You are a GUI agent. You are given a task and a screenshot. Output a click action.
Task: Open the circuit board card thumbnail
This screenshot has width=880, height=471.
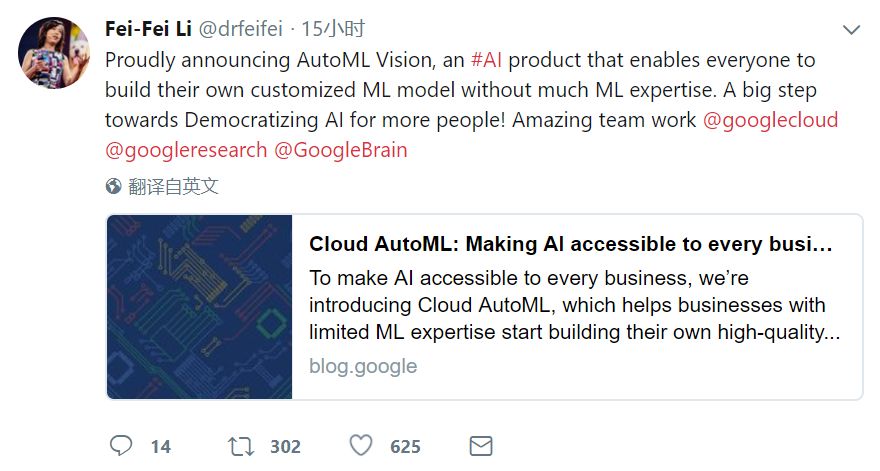pyautogui.click(x=200, y=307)
